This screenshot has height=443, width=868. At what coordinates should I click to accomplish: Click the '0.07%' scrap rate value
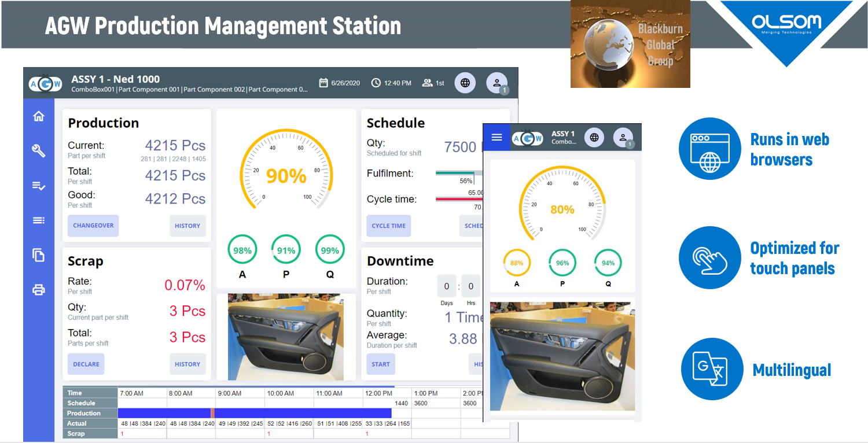tap(185, 285)
